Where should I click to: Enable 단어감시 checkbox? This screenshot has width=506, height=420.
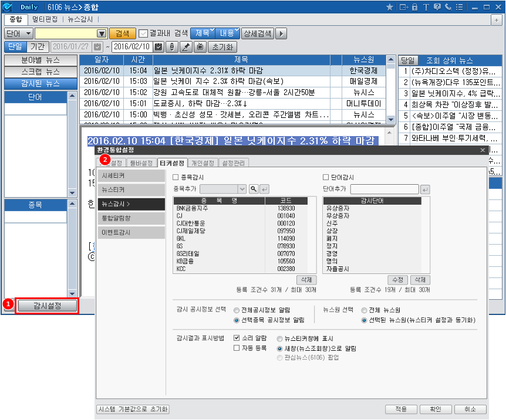[326, 177]
